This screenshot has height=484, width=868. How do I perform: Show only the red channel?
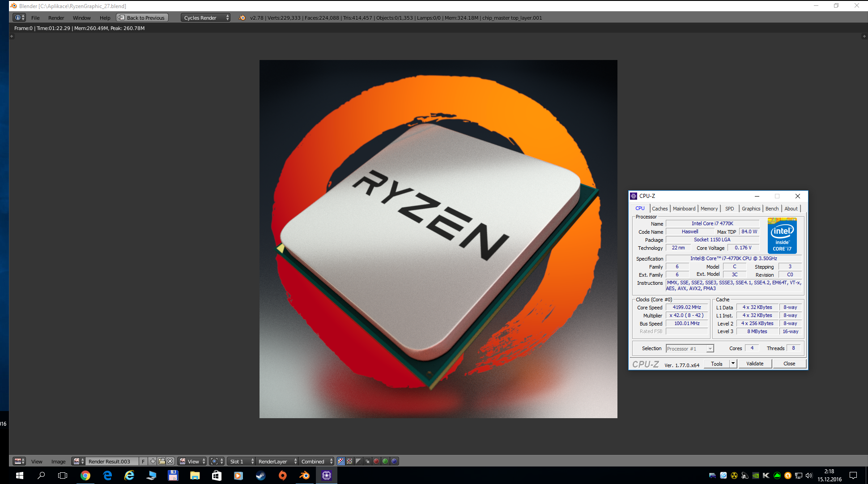point(376,461)
